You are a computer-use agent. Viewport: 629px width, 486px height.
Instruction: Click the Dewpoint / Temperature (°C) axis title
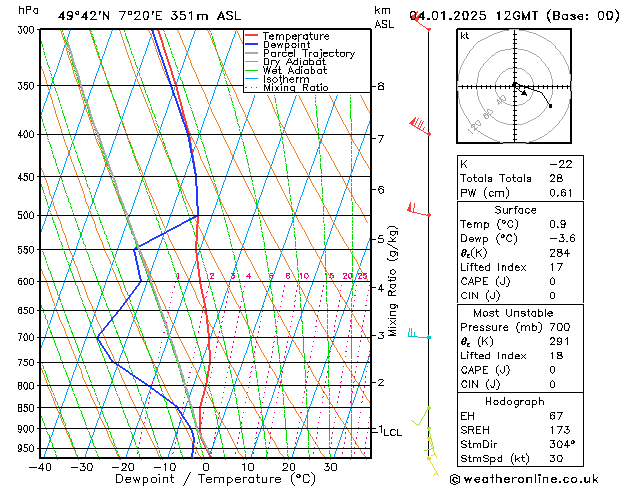(x=215, y=479)
